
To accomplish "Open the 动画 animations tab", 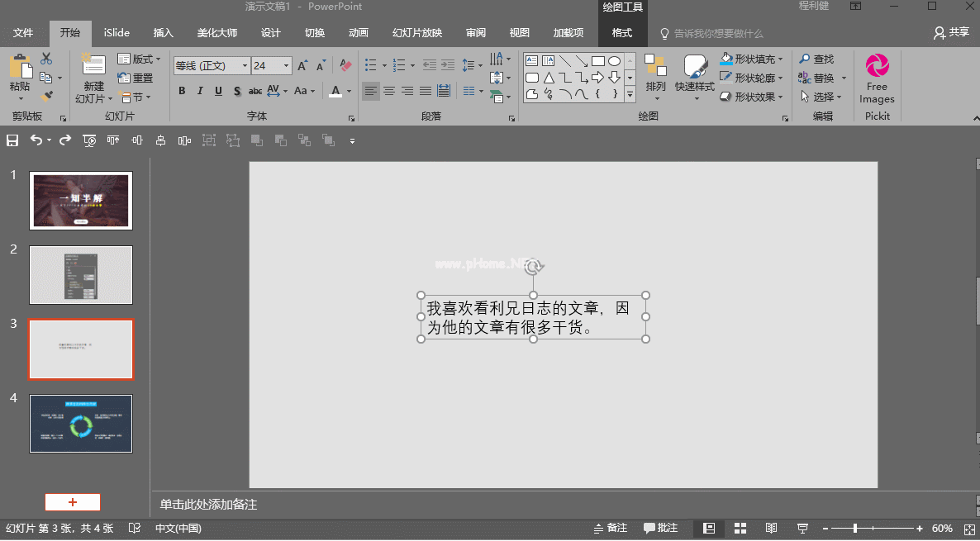I will [x=359, y=33].
